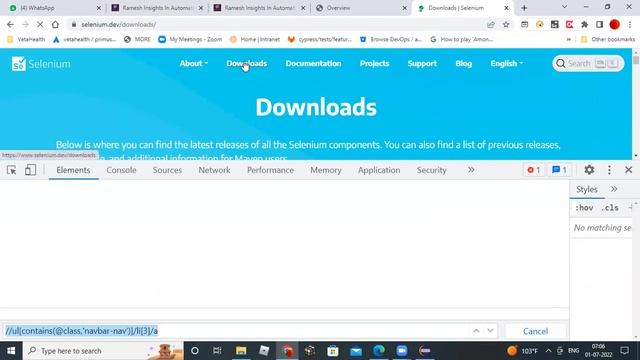The width and height of the screenshot is (640, 360).
Task: Click the Selenium site search box
Action: [588, 63]
